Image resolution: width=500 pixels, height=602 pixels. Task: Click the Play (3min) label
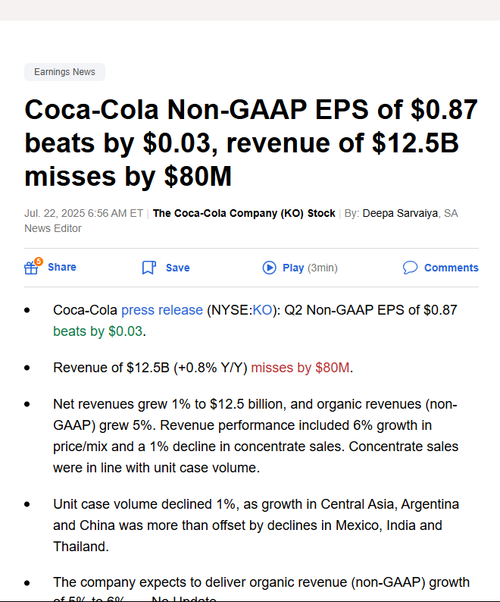pos(310,268)
